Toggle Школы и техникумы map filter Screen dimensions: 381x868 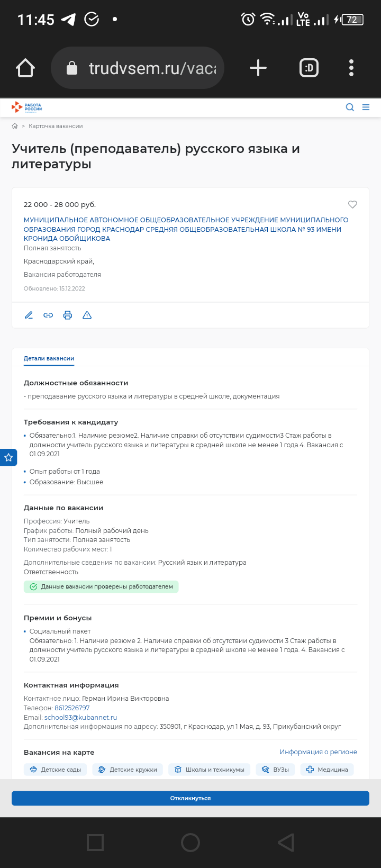pos(210,770)
